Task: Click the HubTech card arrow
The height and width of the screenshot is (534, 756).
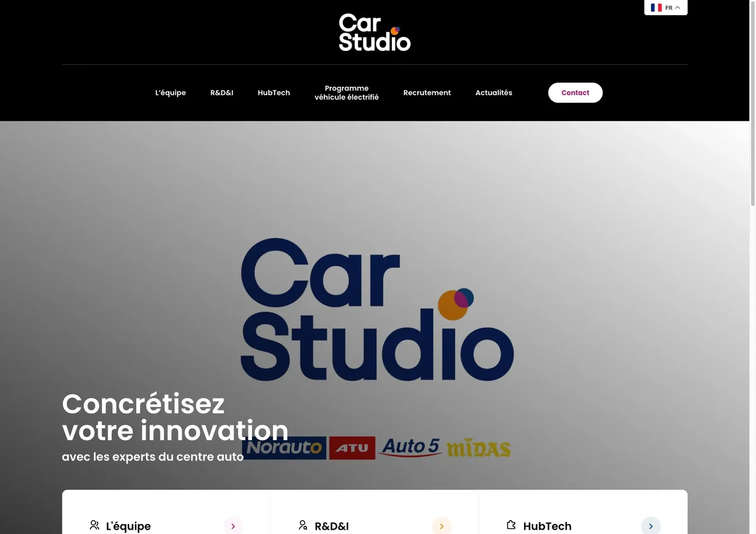Action: point(651,526)
